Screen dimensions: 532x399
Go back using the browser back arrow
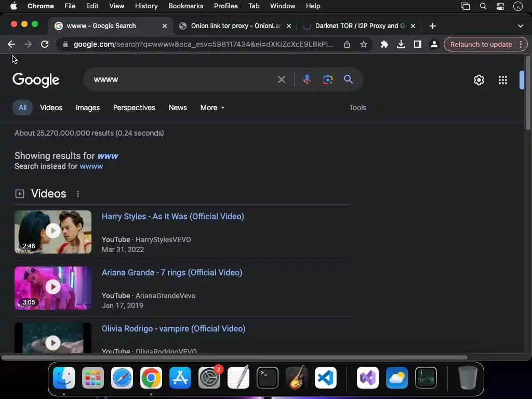click(11, 44)
